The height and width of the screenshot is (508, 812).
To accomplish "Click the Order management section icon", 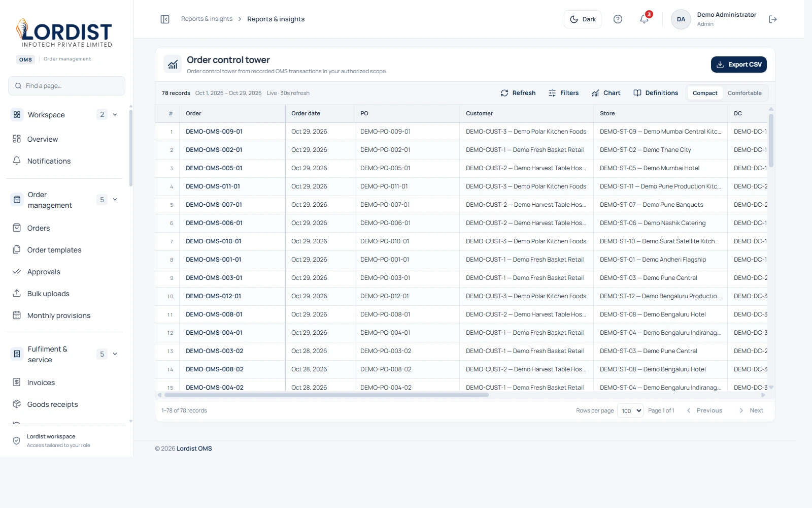I will (x=17, y=200).
